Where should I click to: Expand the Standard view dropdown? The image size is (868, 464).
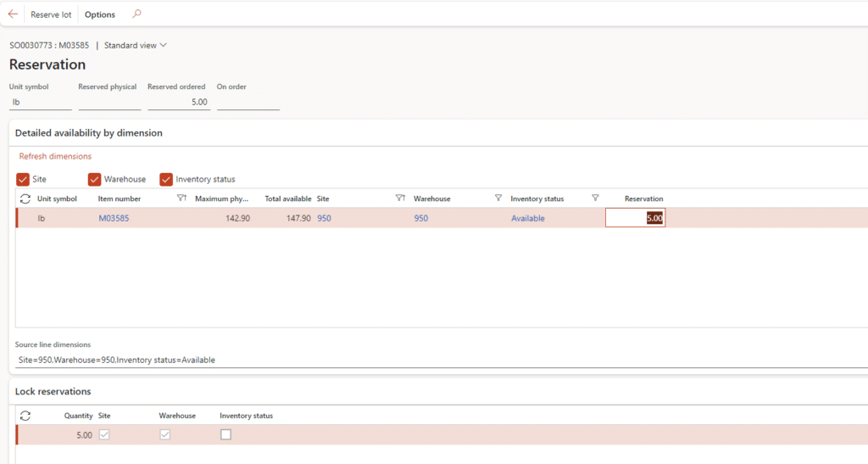pyautogui.click(x=136, y=45)
